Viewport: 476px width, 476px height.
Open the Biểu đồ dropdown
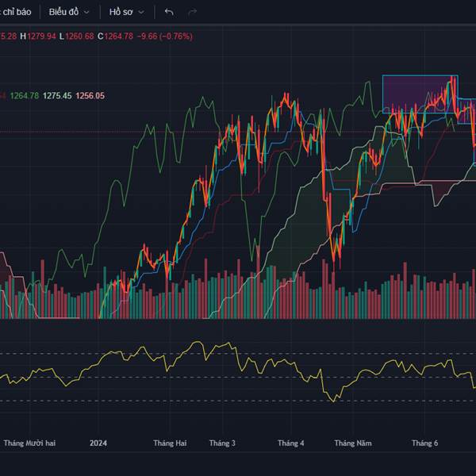click(69, 12)
